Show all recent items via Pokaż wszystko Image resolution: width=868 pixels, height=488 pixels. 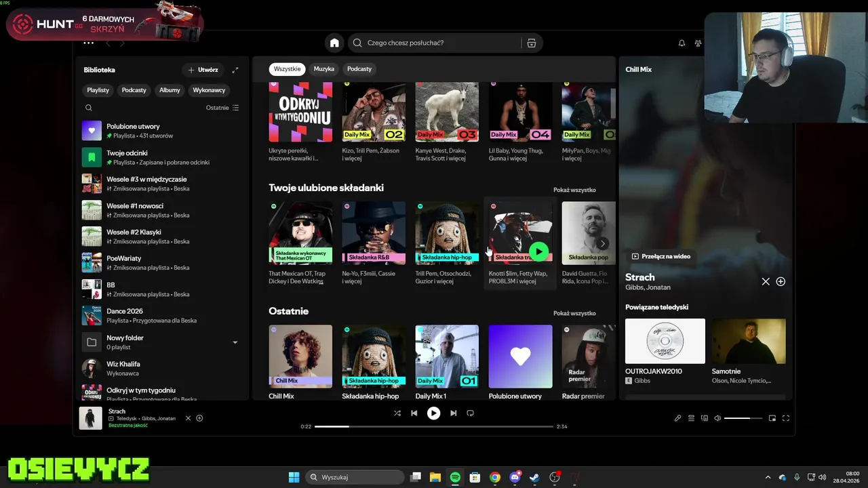tap(574, 313)
